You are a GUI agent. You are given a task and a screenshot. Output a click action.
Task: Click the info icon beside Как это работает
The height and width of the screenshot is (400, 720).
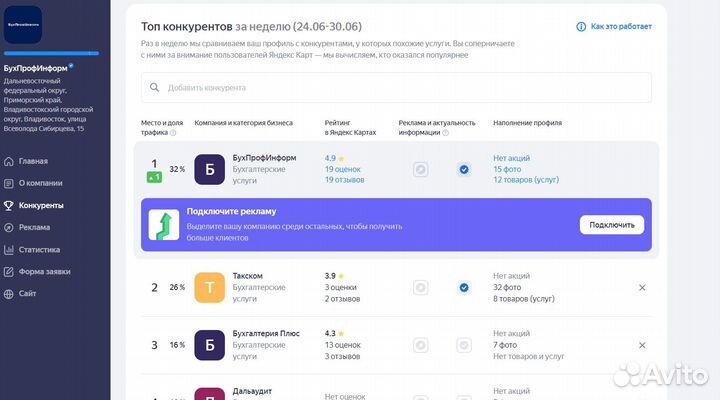tap(581, 27)
